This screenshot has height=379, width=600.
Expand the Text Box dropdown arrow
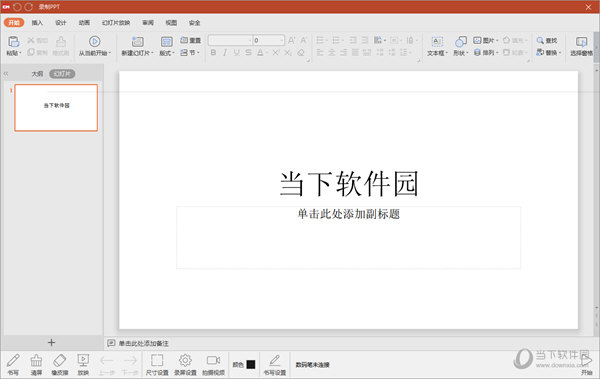[446, 53]
